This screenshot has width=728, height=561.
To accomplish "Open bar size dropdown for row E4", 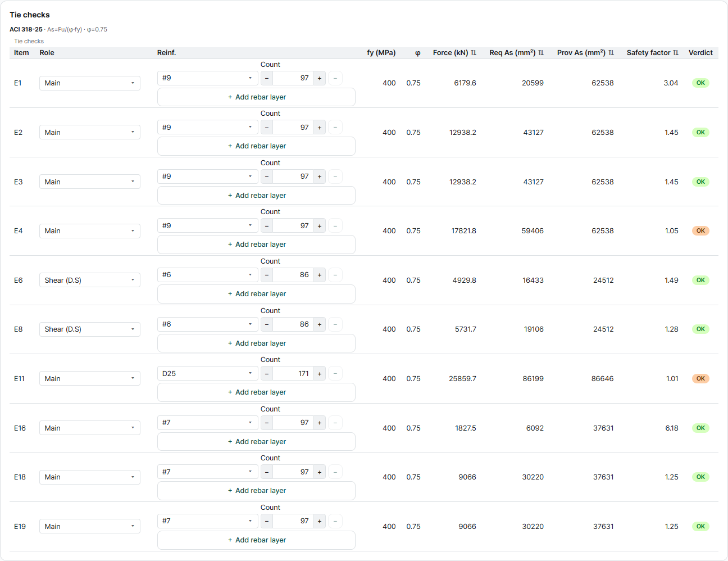I will tap(208, 226).
